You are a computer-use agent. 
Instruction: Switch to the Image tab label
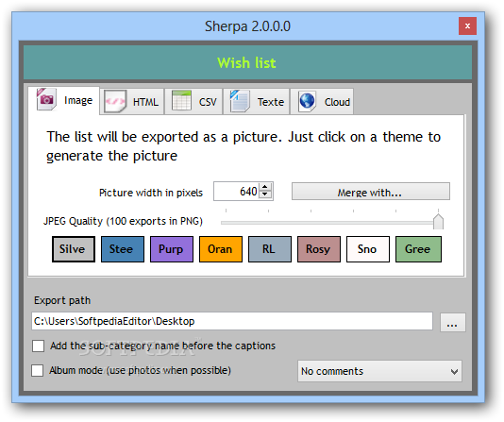click(78, 101)
